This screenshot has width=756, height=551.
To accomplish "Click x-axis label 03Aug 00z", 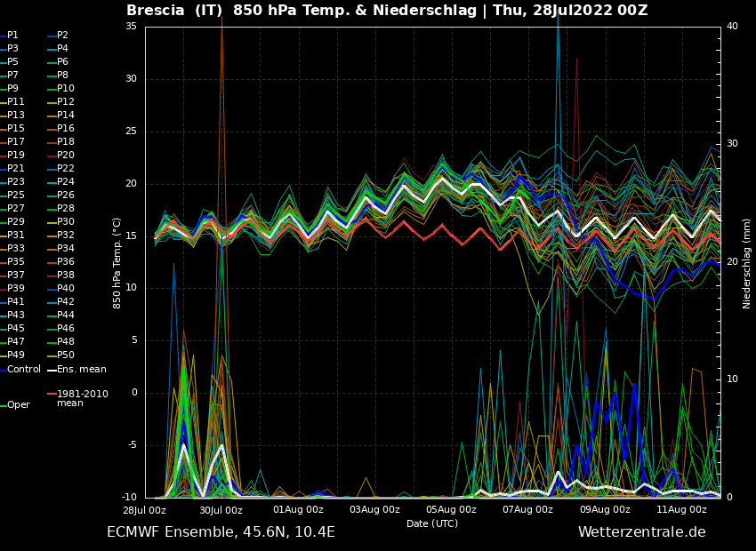I will click(374, 509).
